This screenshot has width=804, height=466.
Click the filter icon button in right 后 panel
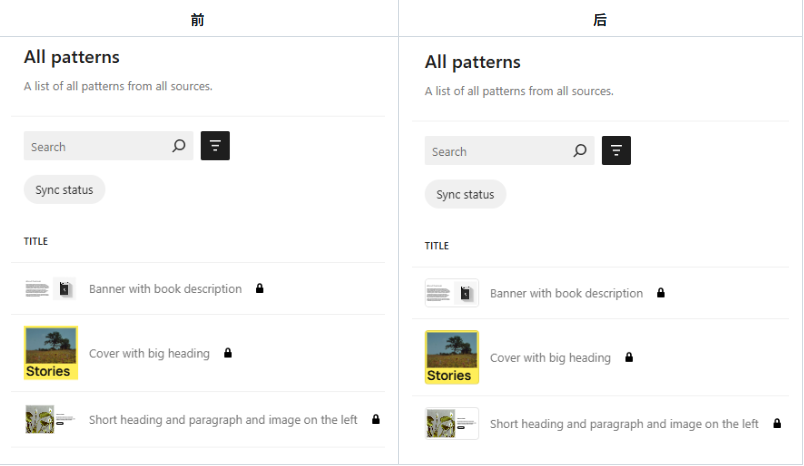coord(616,151)
